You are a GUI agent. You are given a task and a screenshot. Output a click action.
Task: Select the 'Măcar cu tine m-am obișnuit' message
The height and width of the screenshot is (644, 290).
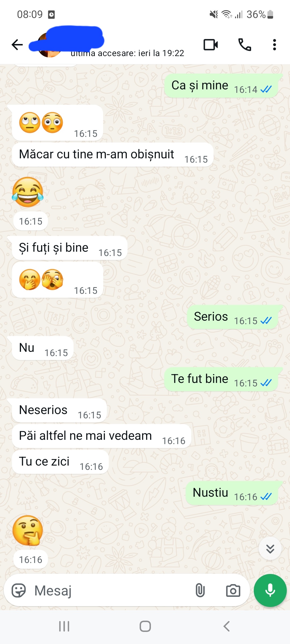(x=113, y=155)
